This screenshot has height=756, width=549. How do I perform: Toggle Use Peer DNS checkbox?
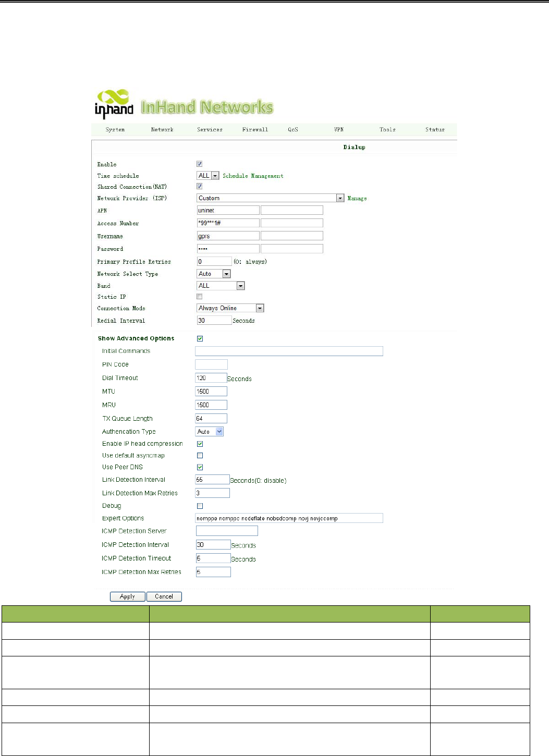pyautogui.click(x=200, y=468)
